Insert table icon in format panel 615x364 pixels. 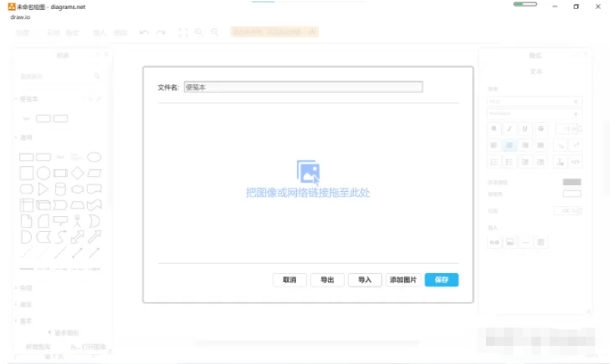pos(541,242)
